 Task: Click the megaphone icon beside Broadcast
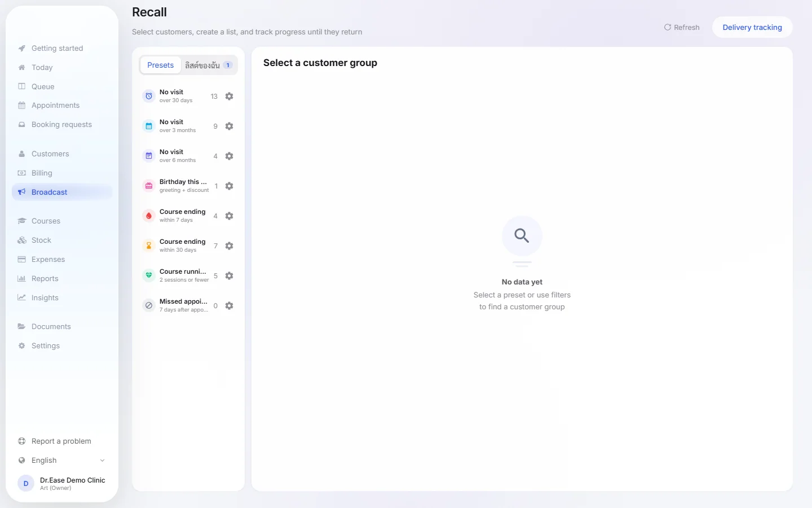pyautogui.click(x=21, y=192)
